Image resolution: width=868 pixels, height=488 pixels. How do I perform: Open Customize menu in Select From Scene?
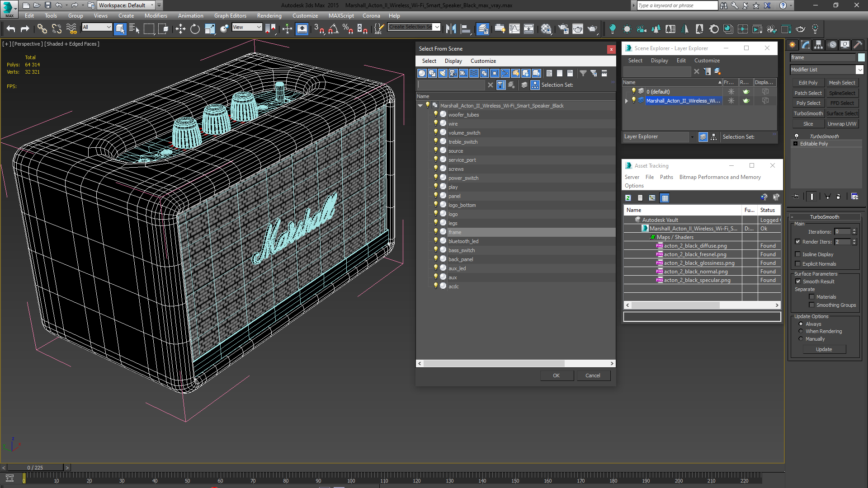(483, 61)
